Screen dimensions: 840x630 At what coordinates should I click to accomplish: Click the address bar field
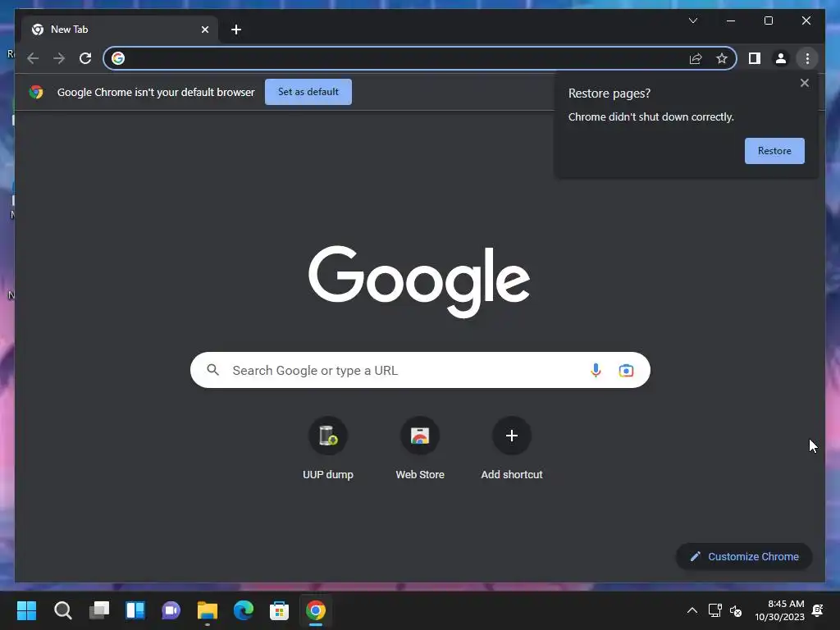(x=419, y=58)
